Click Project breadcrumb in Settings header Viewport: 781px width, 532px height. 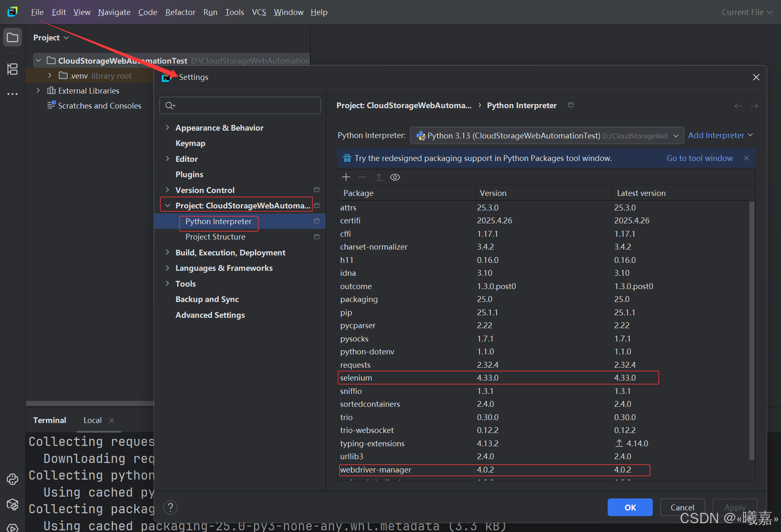point(404,105)
